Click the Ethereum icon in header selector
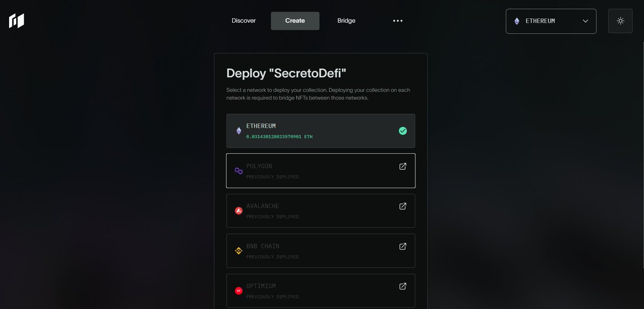Screen dimensions: 644x309 517,21
